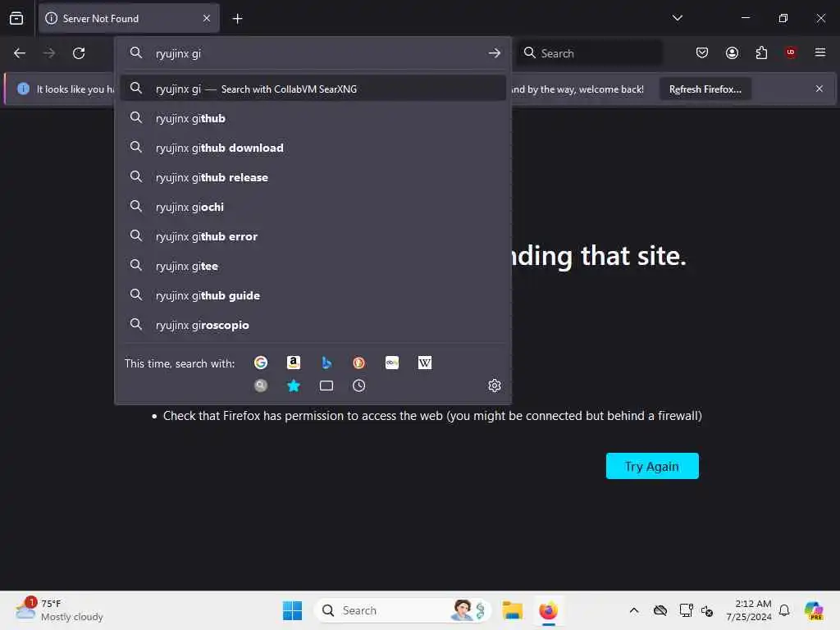This screenshot has width=840, height=630.
Task: Search this time with eBay icon
Action: 392,363
